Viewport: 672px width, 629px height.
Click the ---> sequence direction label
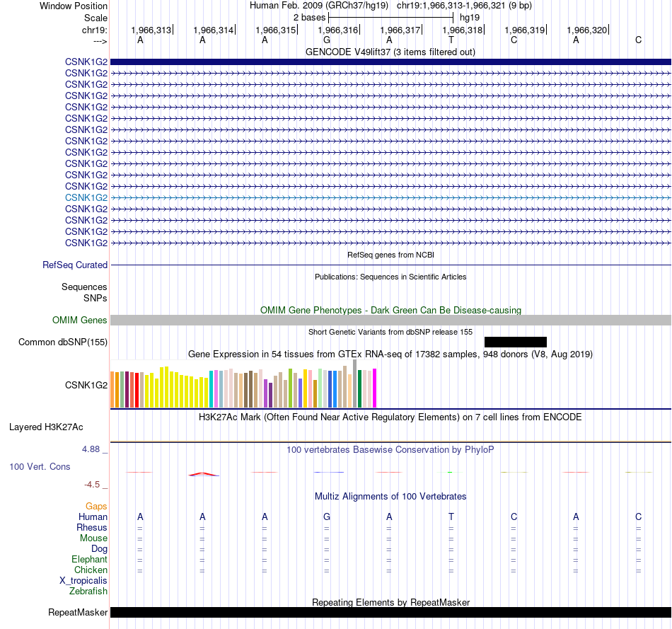[x=100, y=41]
